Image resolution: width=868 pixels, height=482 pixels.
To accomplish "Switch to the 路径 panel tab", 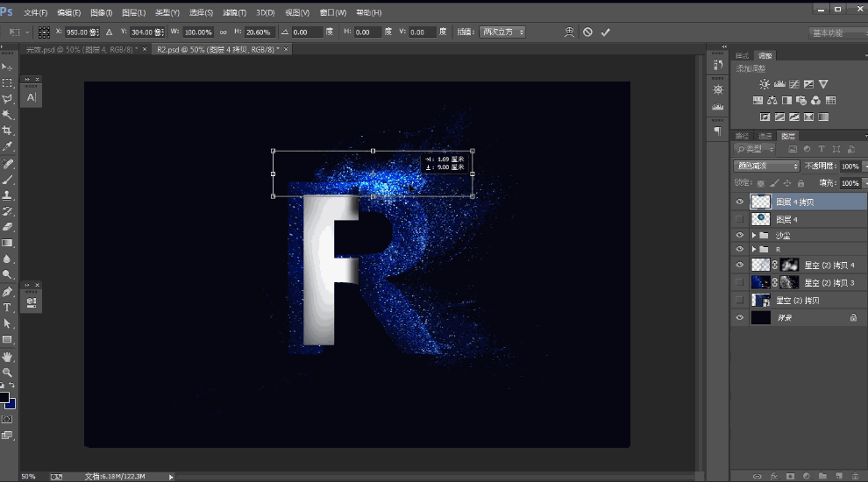I will pos(743,136).
